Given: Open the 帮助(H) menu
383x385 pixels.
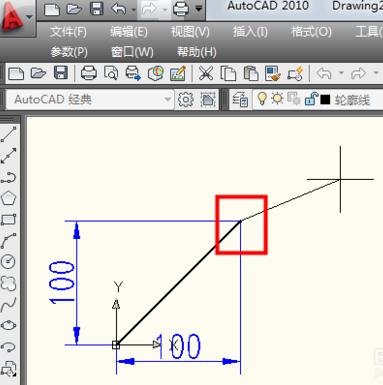Looking at the screenshot, I should [x=197, y=52].
